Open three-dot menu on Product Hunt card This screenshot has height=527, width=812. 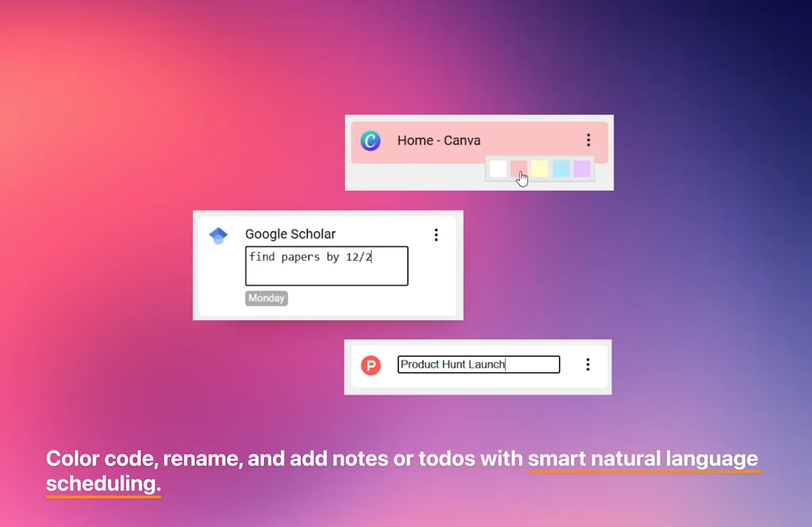click(x=588, y=365)
